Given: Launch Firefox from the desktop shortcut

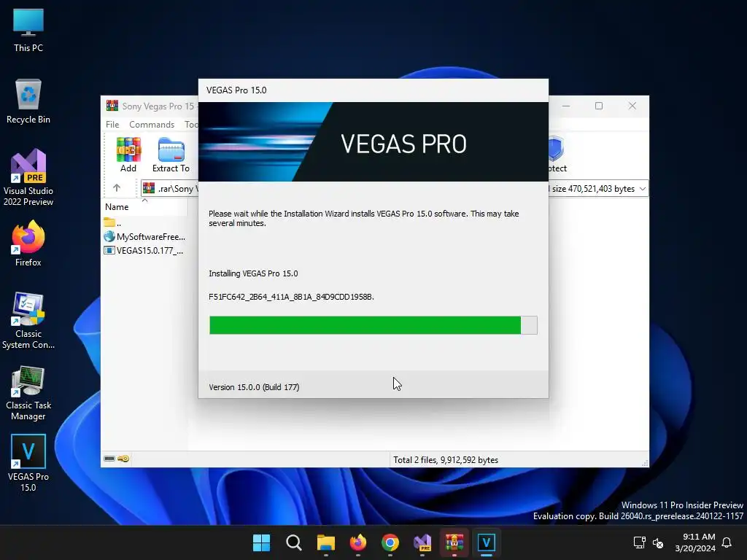Looking at the screenshot, I should (28, 244).
